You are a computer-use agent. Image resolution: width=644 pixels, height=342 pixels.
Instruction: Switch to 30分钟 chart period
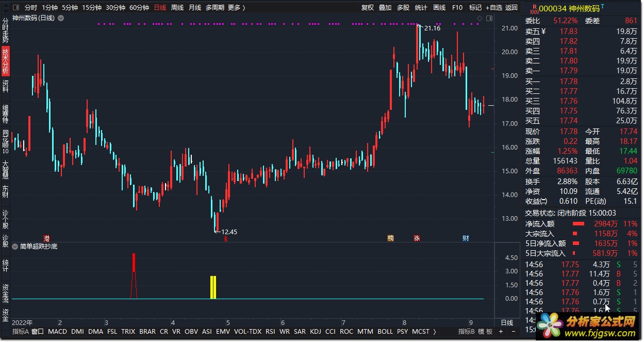coord(115,8)
